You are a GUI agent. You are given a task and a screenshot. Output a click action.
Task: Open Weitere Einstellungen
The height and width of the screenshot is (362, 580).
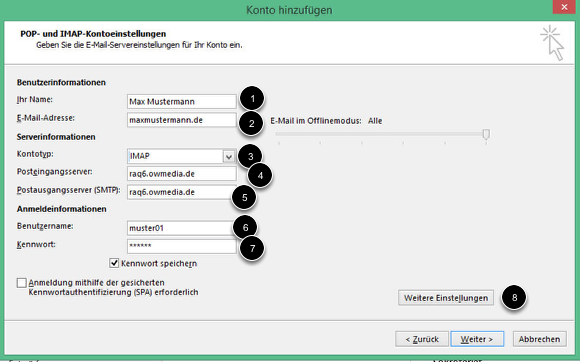click(x=446, y=298)
